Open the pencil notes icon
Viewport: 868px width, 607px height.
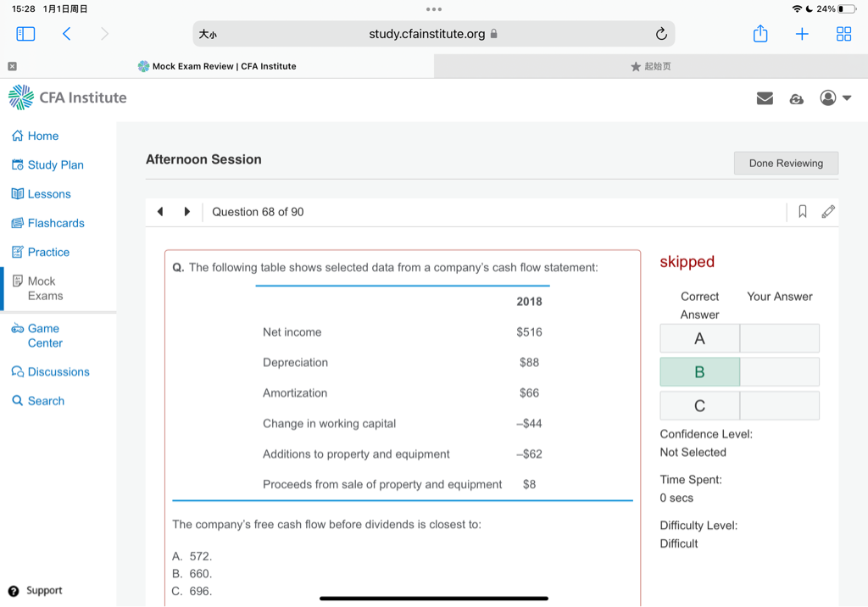(x=828, y=211)
